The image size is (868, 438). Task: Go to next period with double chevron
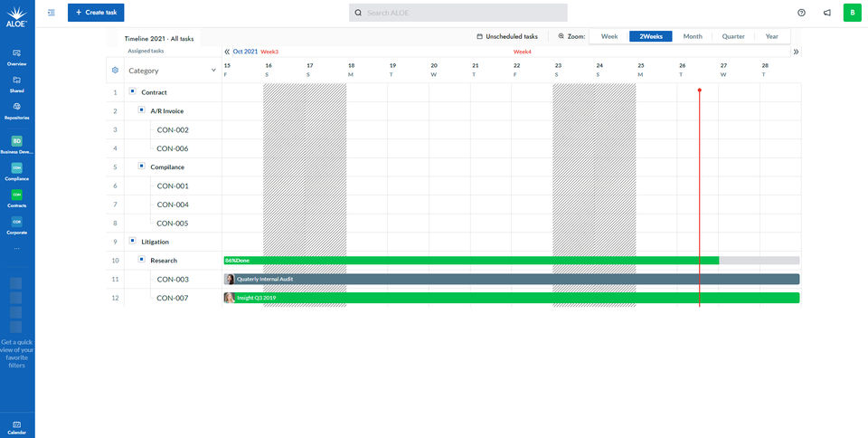(x=796, y=52)
